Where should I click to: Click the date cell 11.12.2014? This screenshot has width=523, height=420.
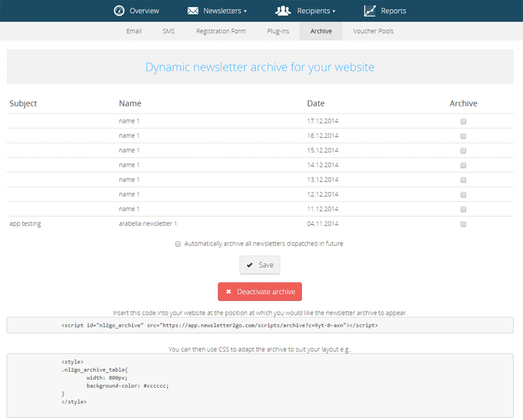click(322, 209)
